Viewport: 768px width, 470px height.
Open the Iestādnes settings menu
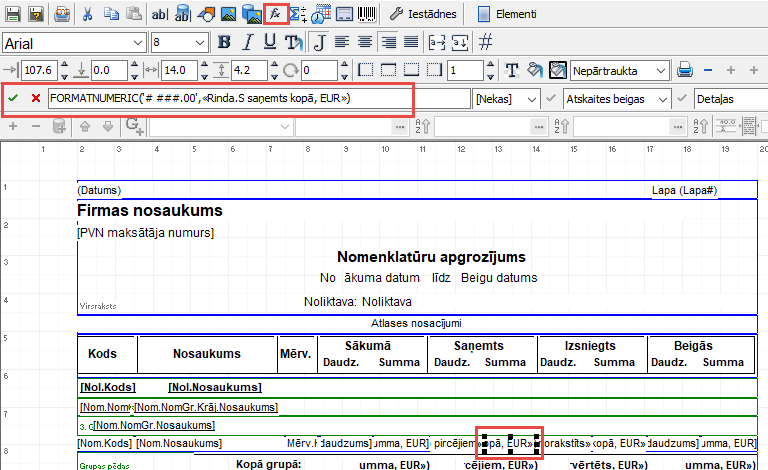coord(425,15)
